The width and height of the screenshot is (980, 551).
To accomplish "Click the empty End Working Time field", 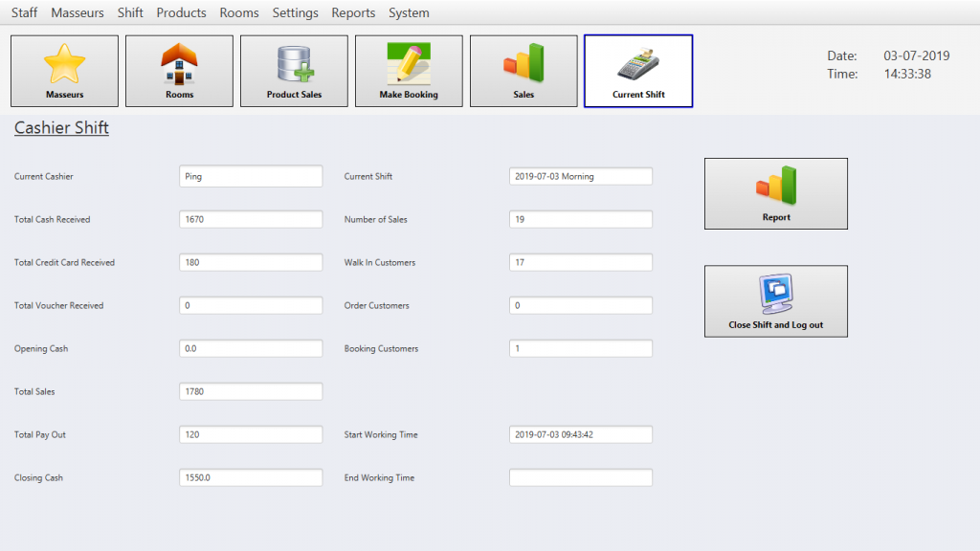I will pyautogui.click(x=580, y=477).
